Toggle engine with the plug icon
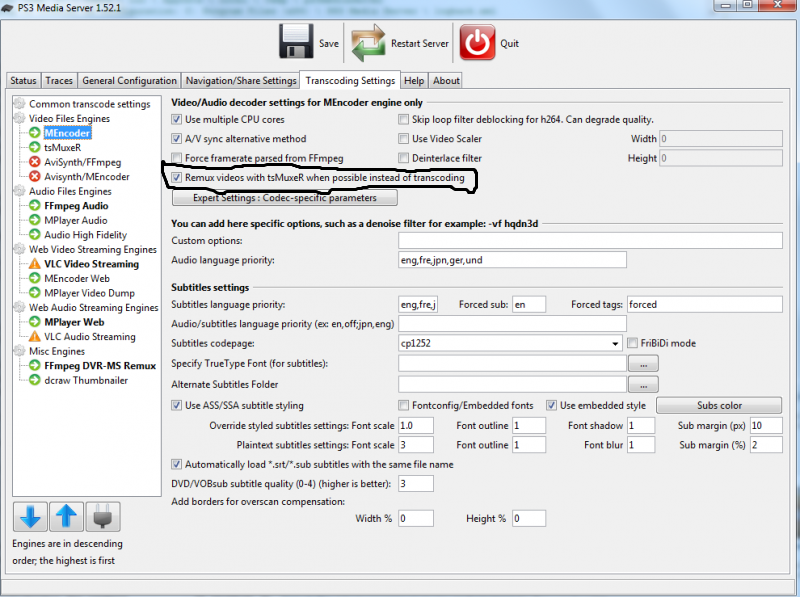The image size is (800, 597). 103,516
